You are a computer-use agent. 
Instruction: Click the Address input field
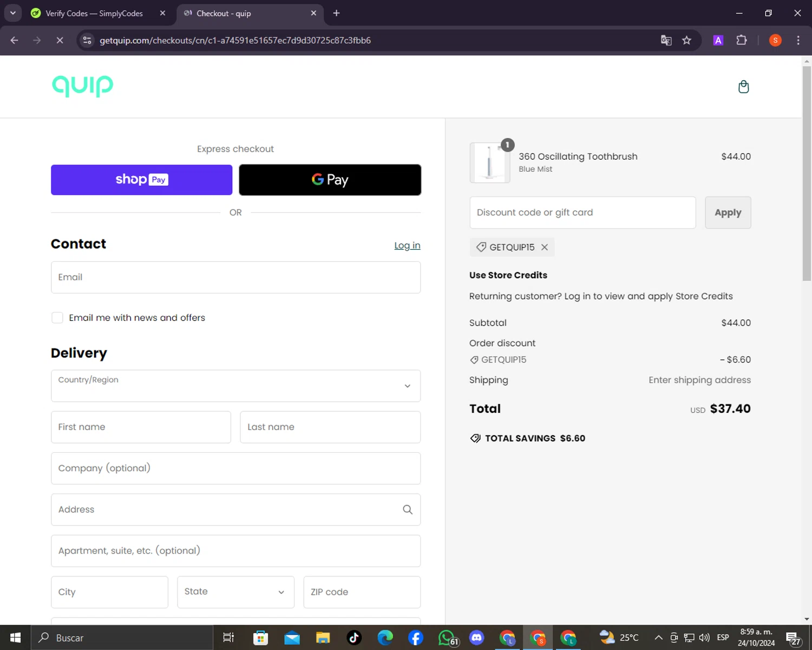[x=235, y=510]
